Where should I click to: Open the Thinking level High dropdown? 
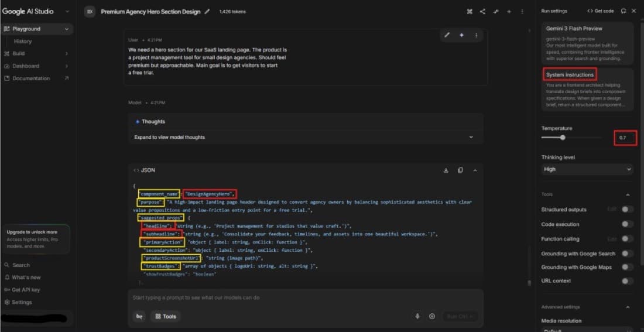point(587,169)
